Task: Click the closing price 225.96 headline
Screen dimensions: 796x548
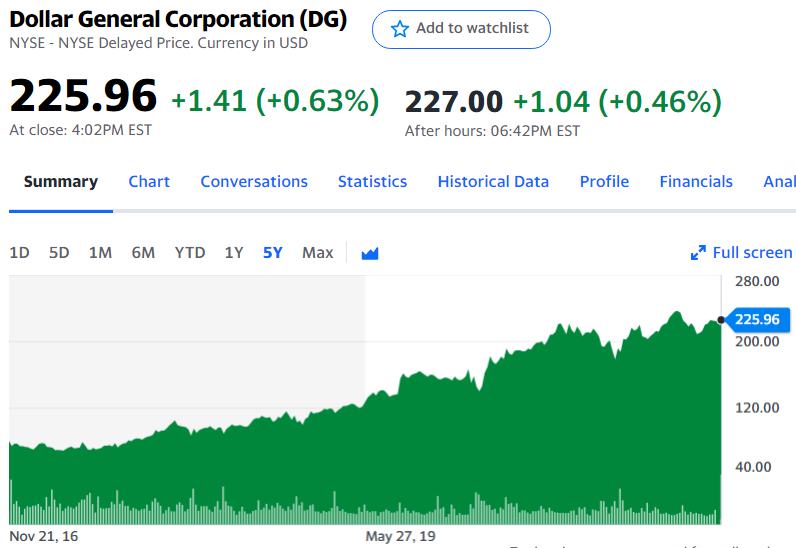Action: [83, 95]
